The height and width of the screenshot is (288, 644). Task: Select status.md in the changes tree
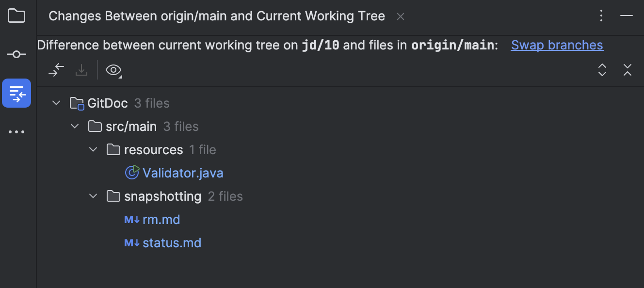pos(172,242)
